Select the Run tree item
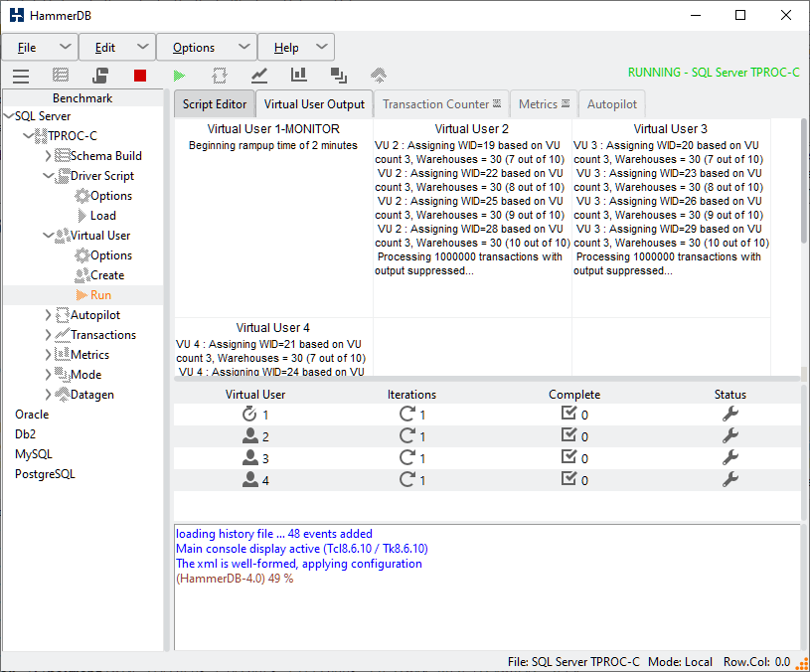This screenshot has width=810, height=672. click(x=100, y=295)
